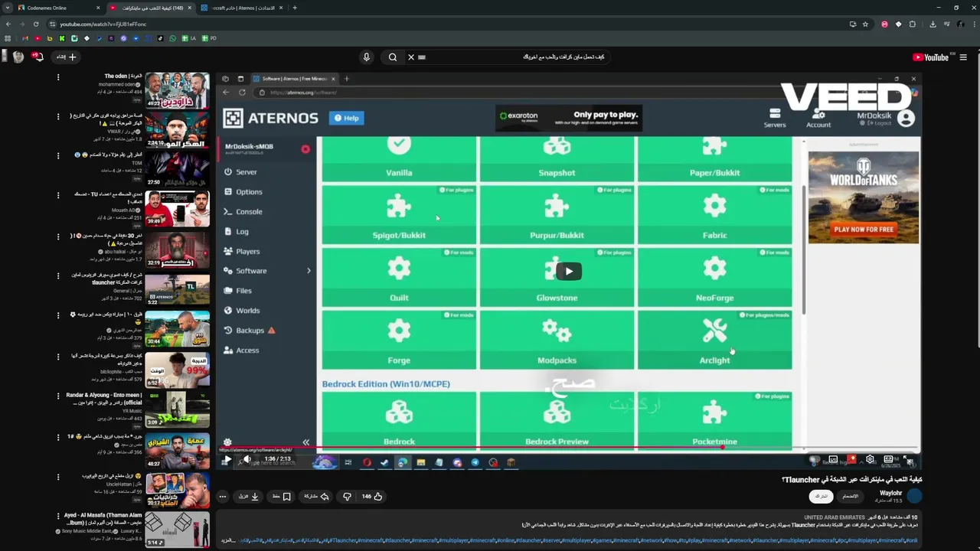Open the browser downloads icon
Screen dimensions: 980x551
point(933,24)
